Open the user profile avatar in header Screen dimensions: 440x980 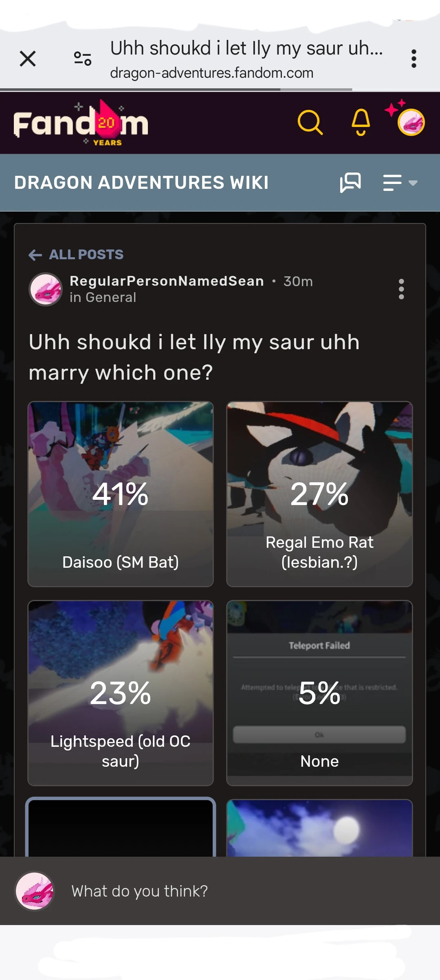pos(411,122)
